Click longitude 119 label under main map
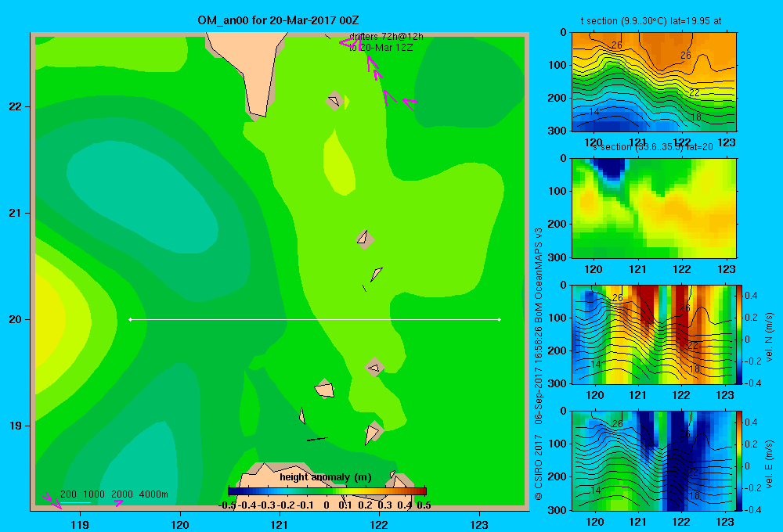The width and height of the screenshot is (783, 532). (80, 524)
